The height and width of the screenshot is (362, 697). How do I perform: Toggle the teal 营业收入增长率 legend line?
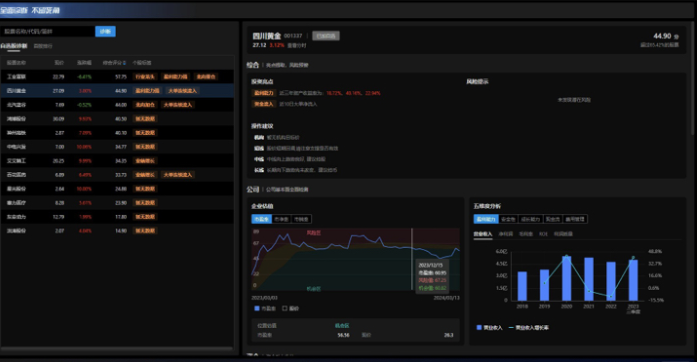(x=511, y=328)
